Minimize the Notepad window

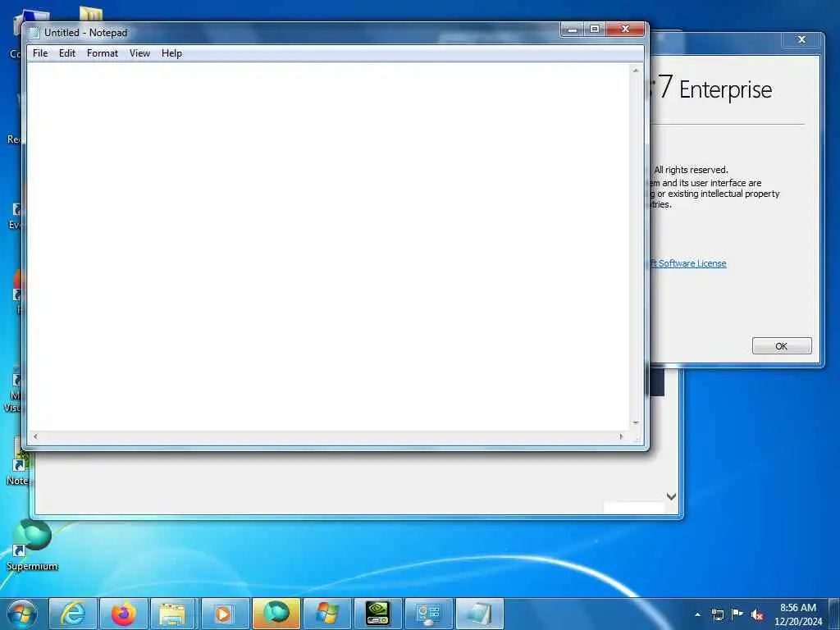[x=572, y=29]
